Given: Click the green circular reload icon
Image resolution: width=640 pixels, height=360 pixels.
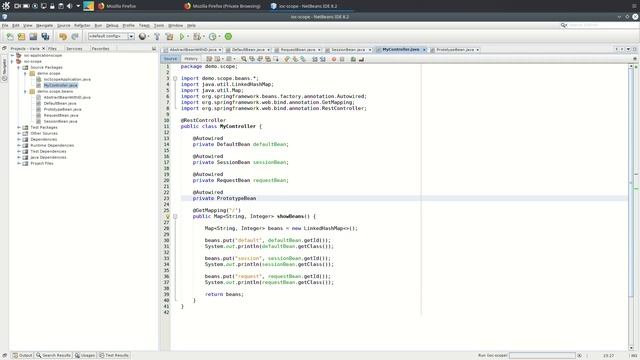Looking at the screenshot, I should (x=229, y=37).
